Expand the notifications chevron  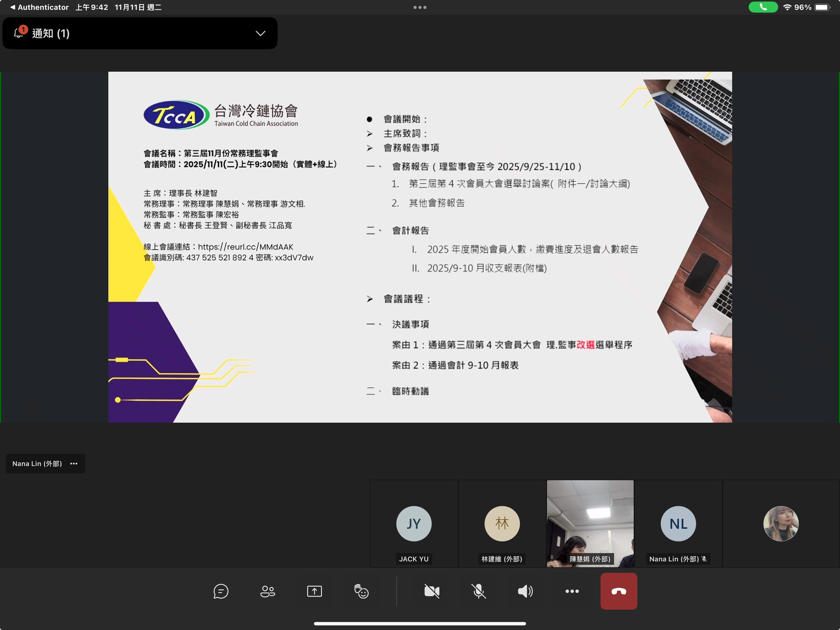(260, 33)
